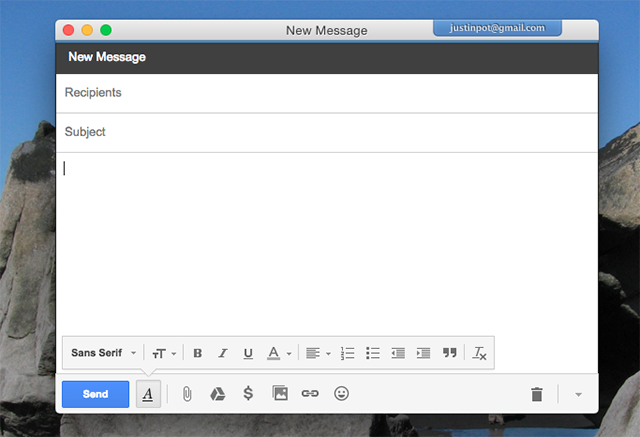Click the justinpot@gmail.com account button
Image resolution: width=640 pixels, height=437 pixels.
click(497, 28)
